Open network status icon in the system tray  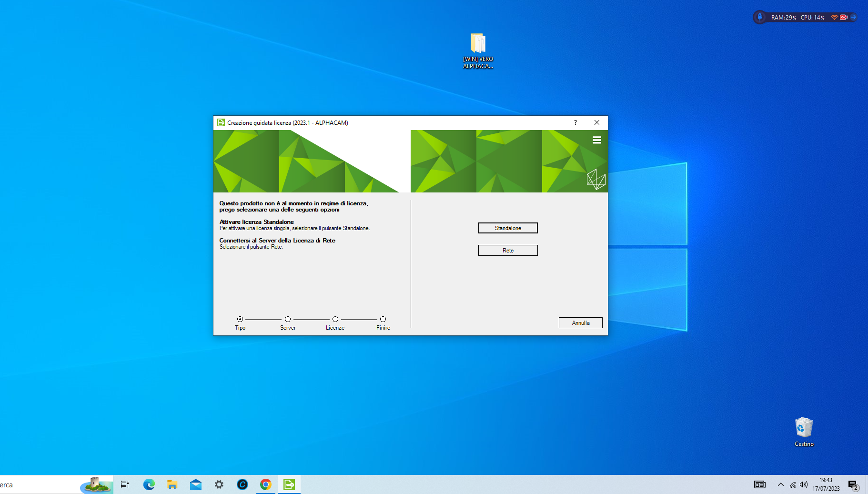click(793, 484)
